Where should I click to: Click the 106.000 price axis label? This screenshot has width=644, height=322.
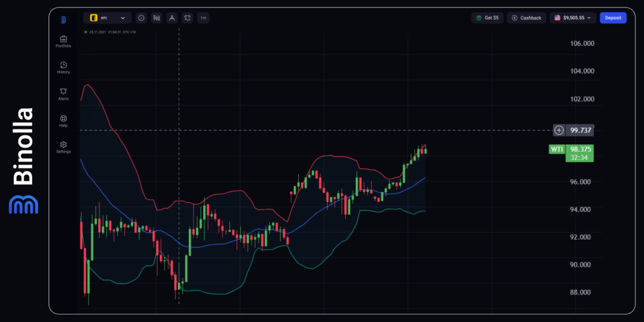pos(583,43)
